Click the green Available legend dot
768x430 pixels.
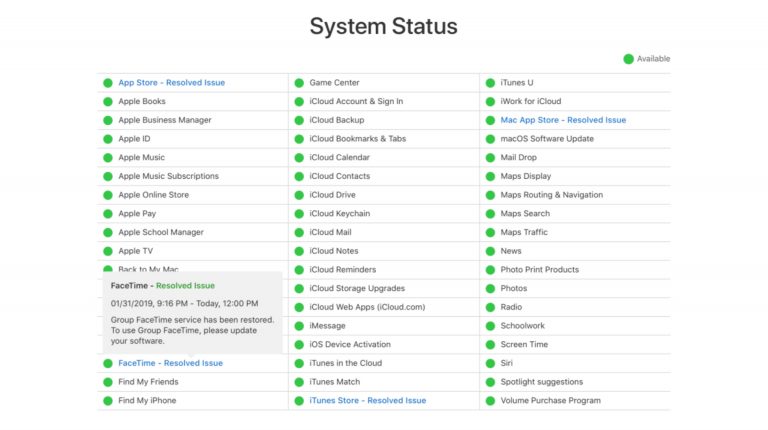(x=629, y=59)
